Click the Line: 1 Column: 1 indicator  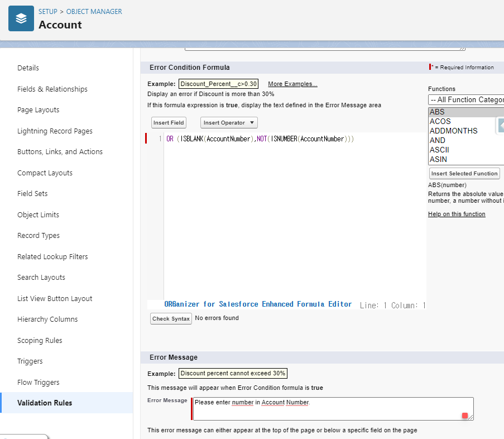(x=393, y=306)
